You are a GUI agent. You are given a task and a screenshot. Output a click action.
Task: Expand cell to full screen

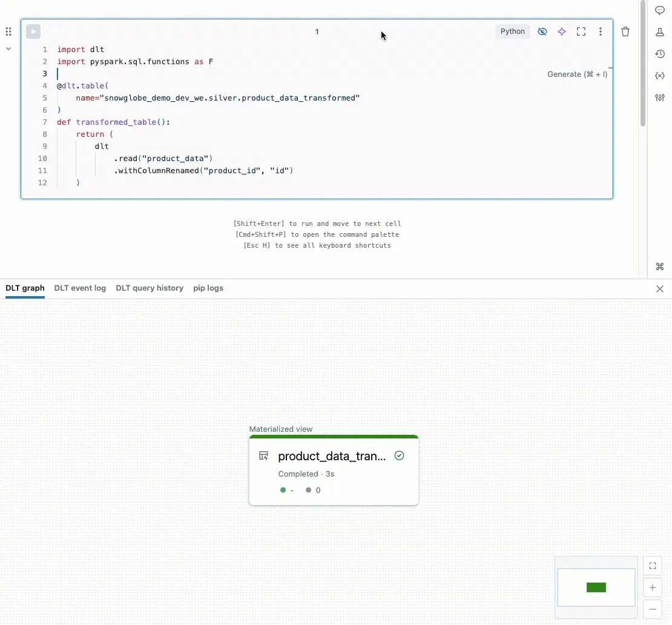[581, 31]
